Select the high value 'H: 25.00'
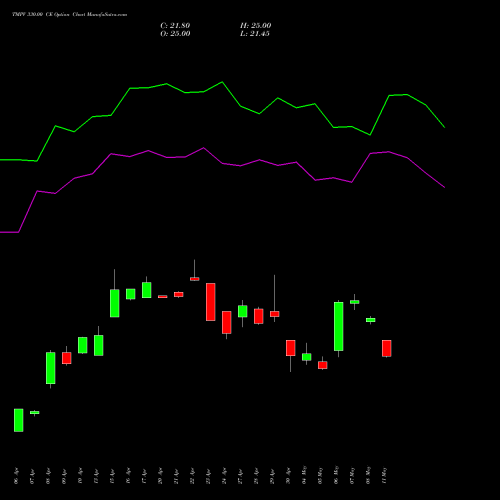The width and height of the screenshot is (500, 500). coord(255,26)
